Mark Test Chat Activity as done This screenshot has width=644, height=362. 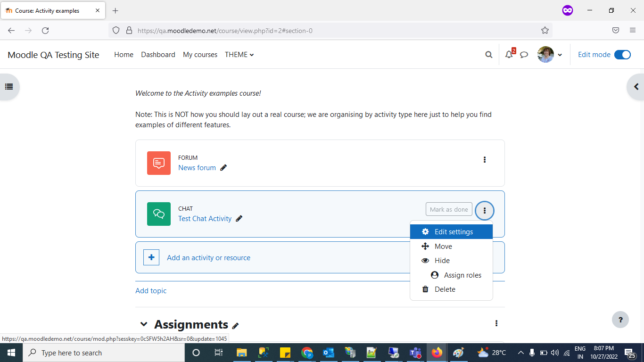pyautogui.click(x=449, y=209)
